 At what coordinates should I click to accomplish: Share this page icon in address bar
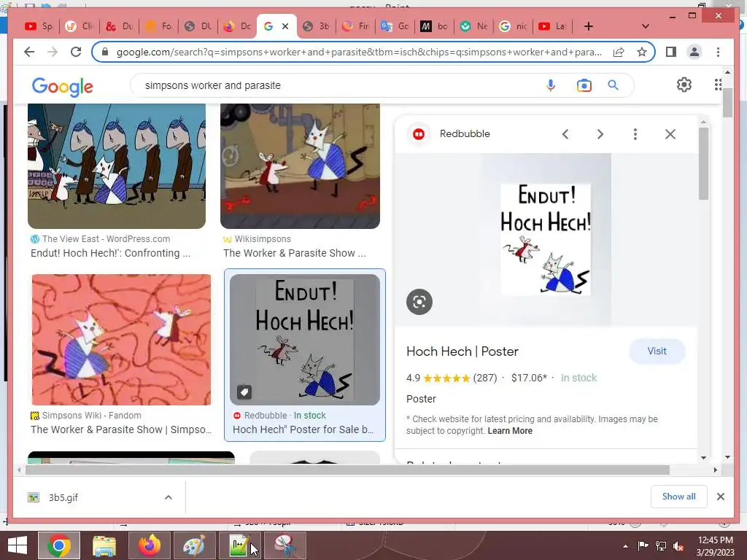pos(619,52)
